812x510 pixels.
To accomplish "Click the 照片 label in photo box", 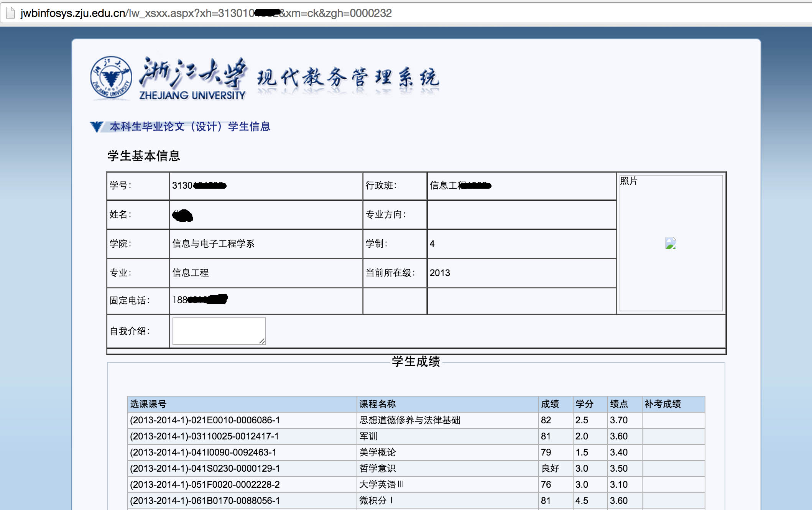I will point(629,181).
